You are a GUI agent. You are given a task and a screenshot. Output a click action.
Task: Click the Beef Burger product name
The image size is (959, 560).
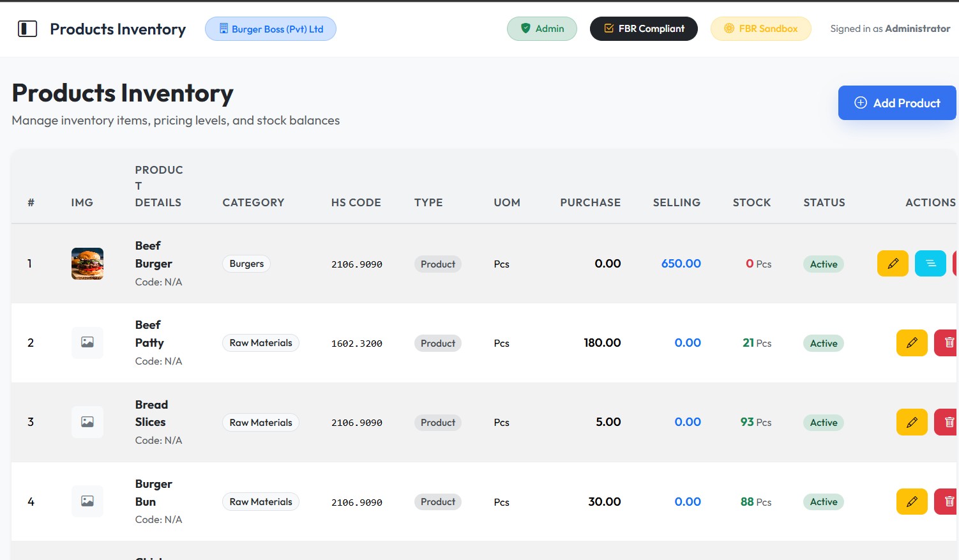(x=154, y=255)
